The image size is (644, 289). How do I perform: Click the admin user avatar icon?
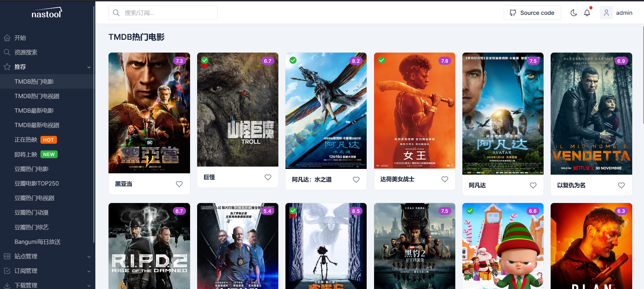[606, 13]
